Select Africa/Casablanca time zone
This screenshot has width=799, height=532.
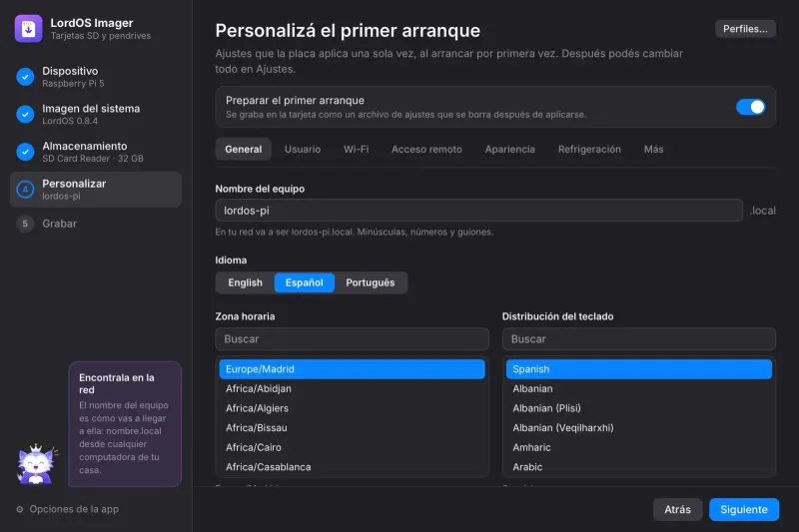pos(353,467)
